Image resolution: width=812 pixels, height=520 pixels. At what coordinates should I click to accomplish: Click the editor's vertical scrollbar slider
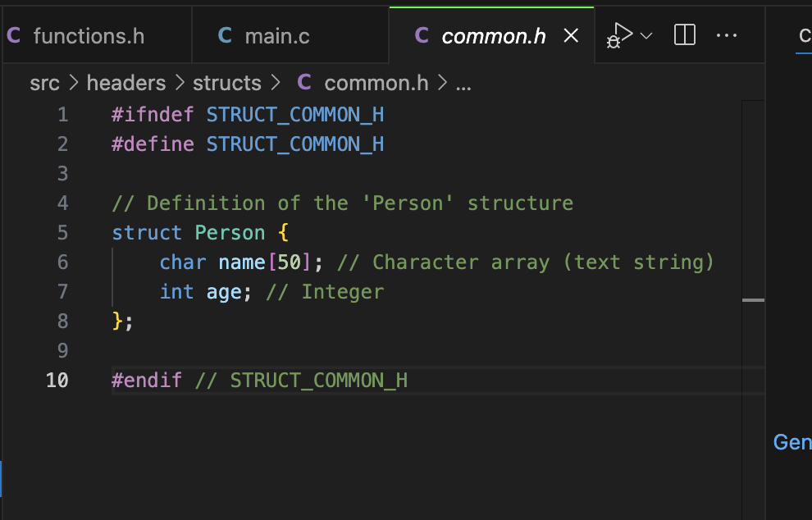[753, 300]
